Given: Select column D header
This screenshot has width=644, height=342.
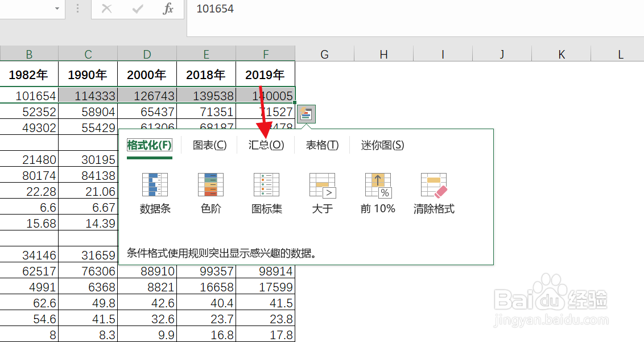Looking at the screenshot, I should (x=147, y=53).
